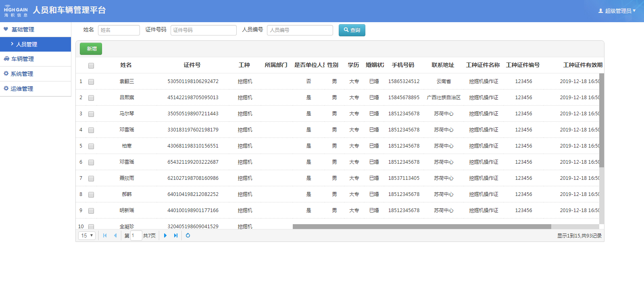Image resolution: width=644 pixels, height=304 pixels.
Task: Jump to last page icon
Action: point(176,235)
